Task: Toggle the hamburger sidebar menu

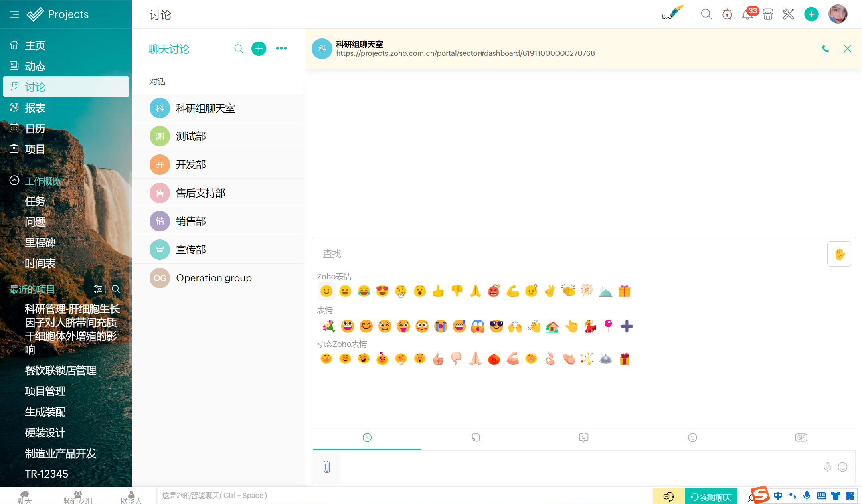Action: (14, 15)
